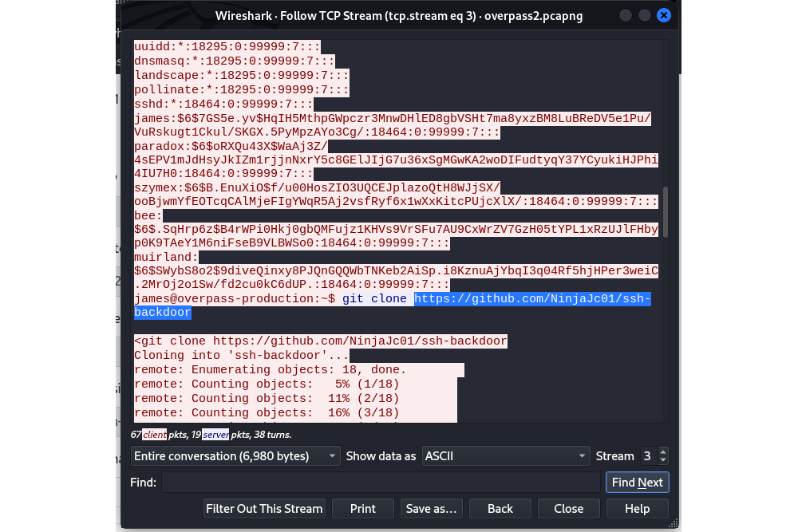Open the Show data as ASCII dropdown
The image size is (798, 532).
(x=505, y=455)
